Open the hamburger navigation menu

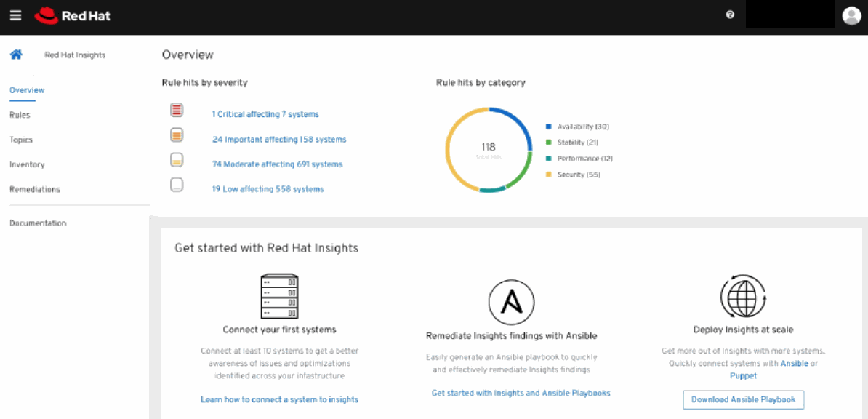(x=15, y=15)
